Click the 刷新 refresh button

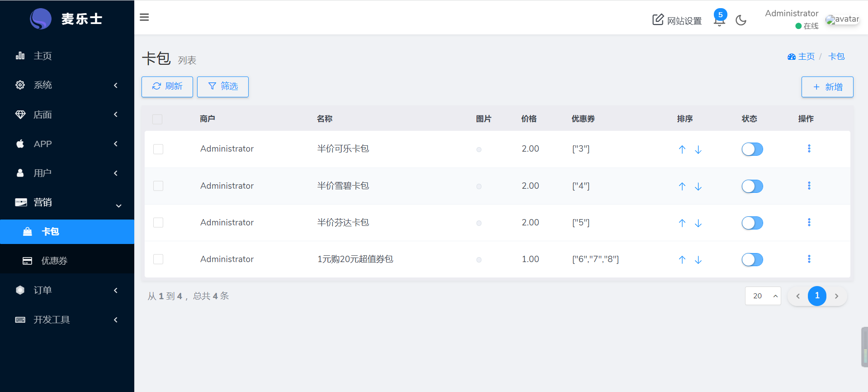(x=167, y=86)
